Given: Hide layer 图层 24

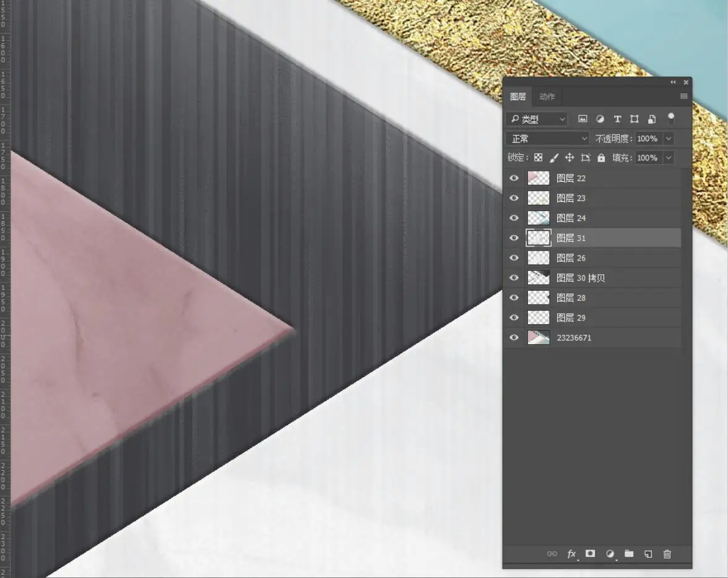Looking at the screenshot, I should click(x=514, y=218).
